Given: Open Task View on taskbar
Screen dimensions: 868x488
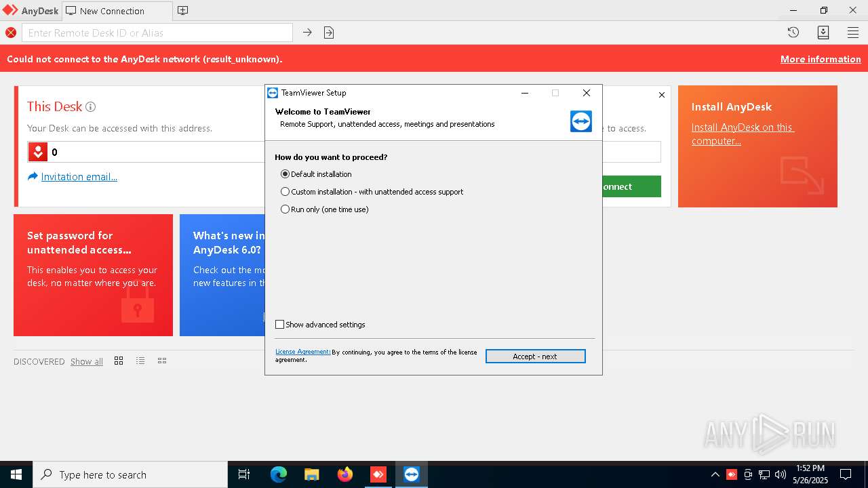Looking at the screenshot, I should point(244,474).
